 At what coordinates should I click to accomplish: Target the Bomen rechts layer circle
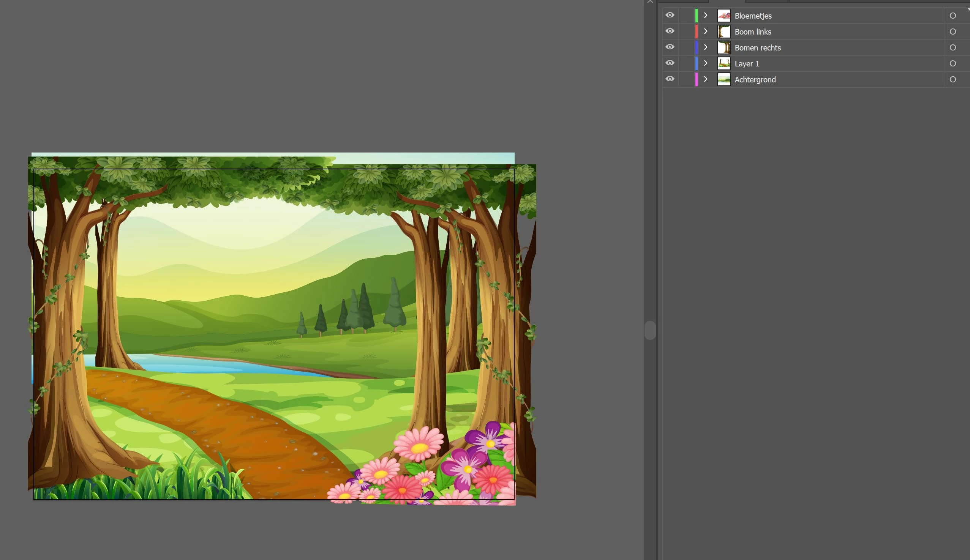tap(953, 48)
